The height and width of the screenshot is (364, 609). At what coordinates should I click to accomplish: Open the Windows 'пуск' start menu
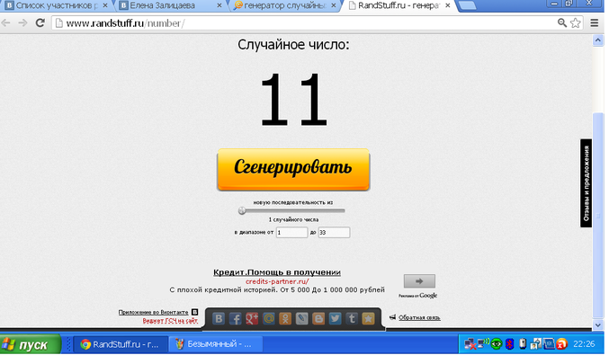(x=30, y=344)
